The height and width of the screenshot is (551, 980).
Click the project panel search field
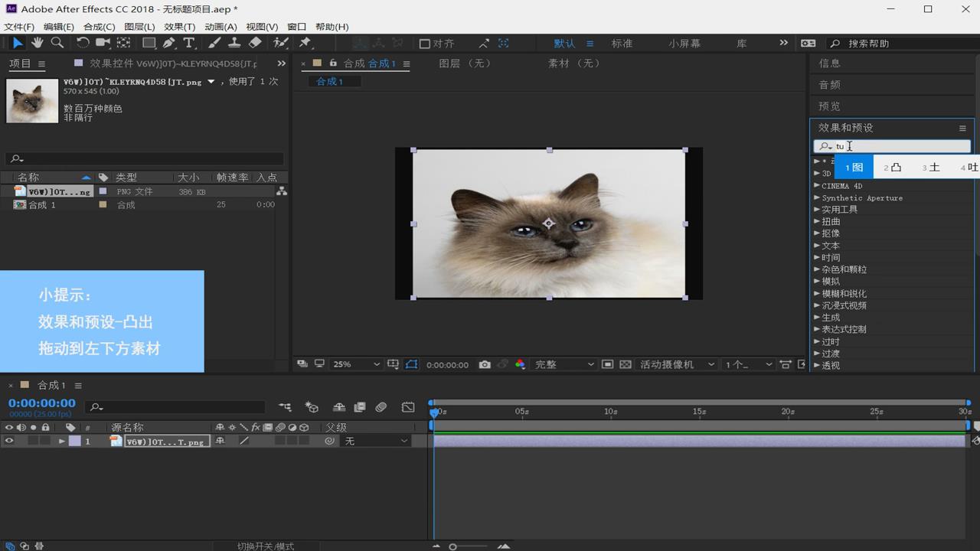(x=145, y=158)
